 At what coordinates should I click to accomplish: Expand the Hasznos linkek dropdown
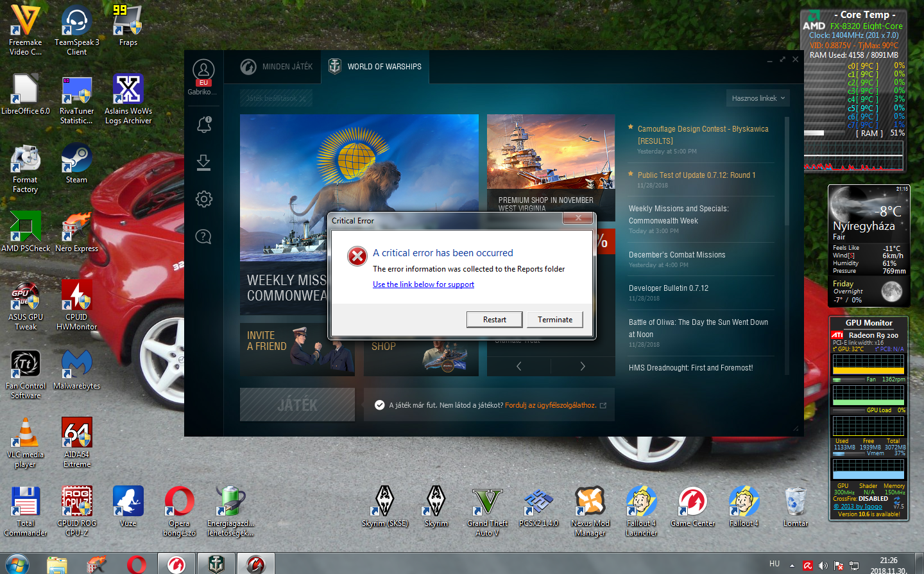[x=758, y=98]
